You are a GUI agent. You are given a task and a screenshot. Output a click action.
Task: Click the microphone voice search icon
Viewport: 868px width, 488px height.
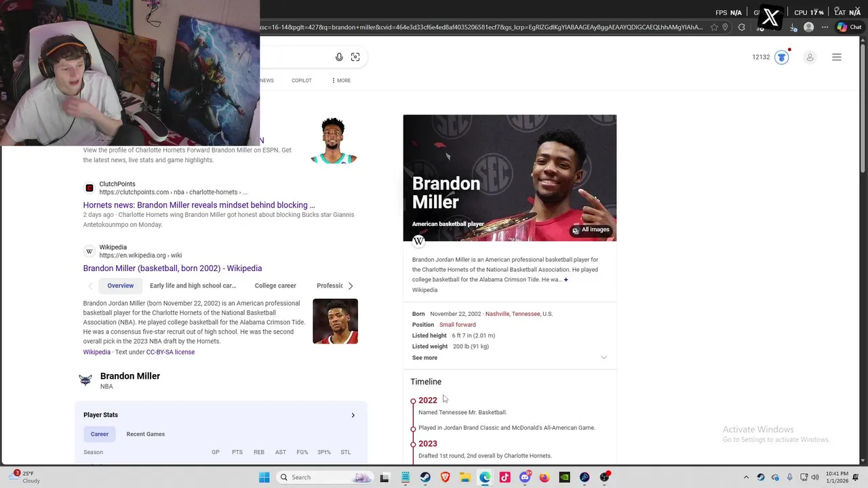(339, 57)
